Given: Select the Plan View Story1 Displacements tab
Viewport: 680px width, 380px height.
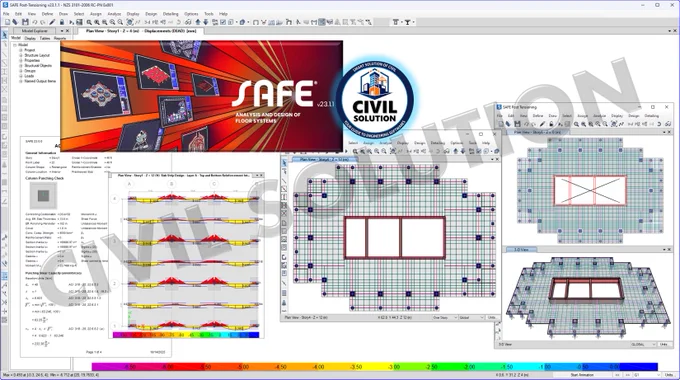Looking at the screenshot, I should (141, 31).
